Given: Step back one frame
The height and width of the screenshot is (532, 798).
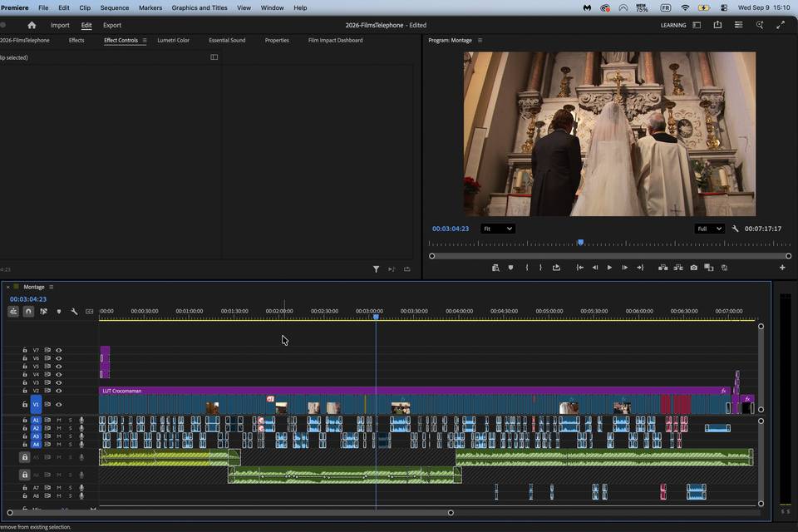Looking at the screenshot, I should (595, 268).
